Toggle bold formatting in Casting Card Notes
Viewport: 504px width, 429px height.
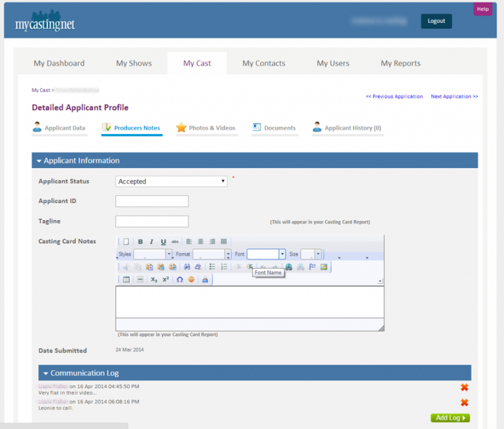140,242
